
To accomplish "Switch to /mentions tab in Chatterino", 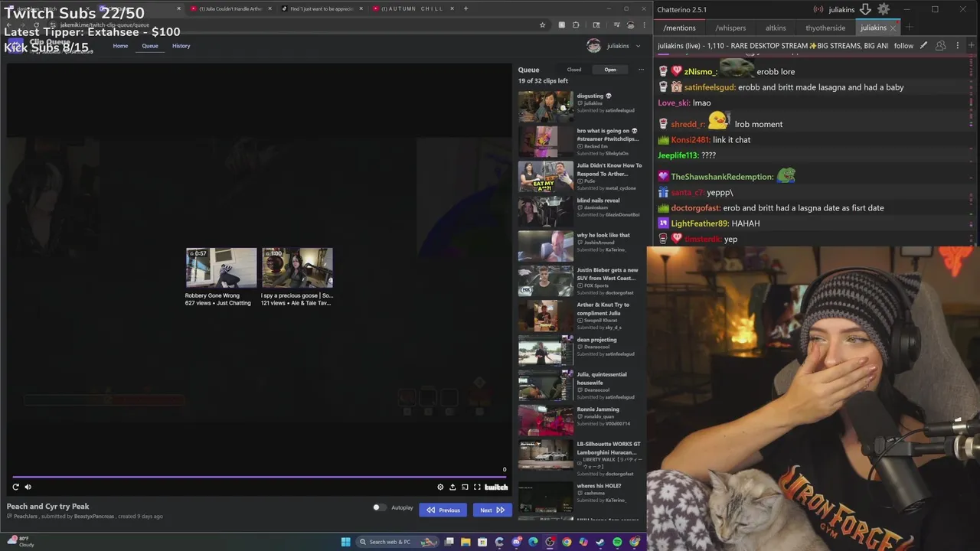I will (x=679, y=28).
